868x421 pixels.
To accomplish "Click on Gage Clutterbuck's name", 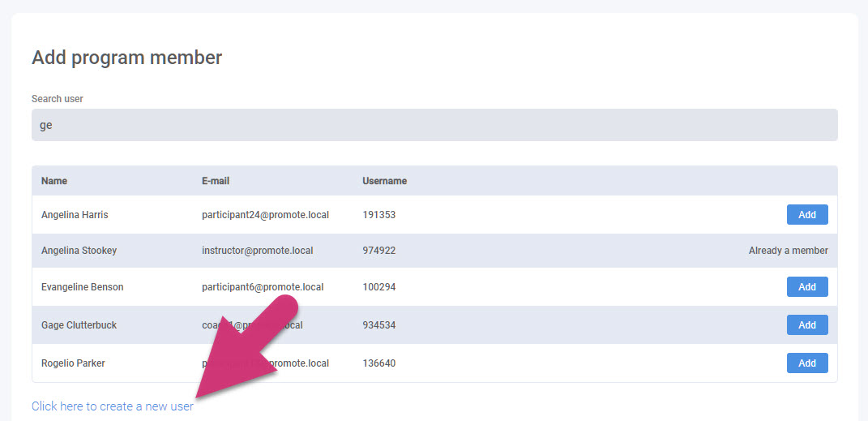I will (79, 325).
